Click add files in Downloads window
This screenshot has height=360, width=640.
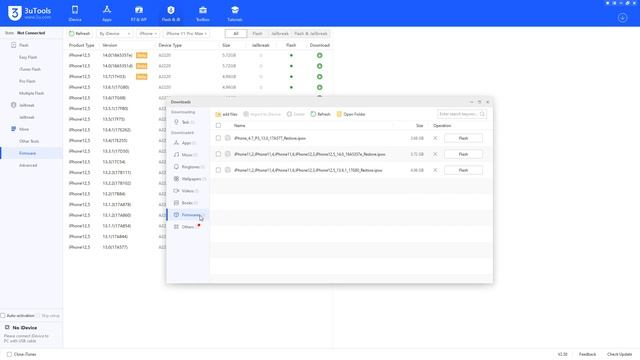[x=227, y=114]
